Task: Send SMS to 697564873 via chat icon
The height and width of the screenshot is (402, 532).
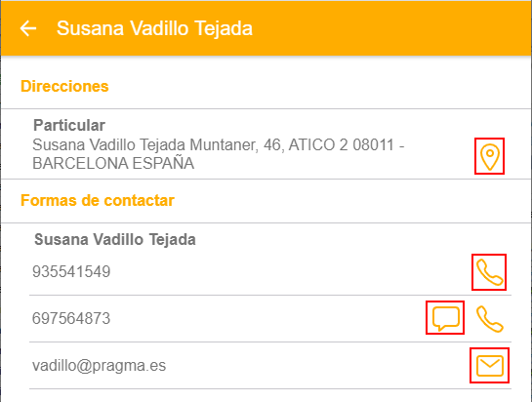Action: pos(445,318)
